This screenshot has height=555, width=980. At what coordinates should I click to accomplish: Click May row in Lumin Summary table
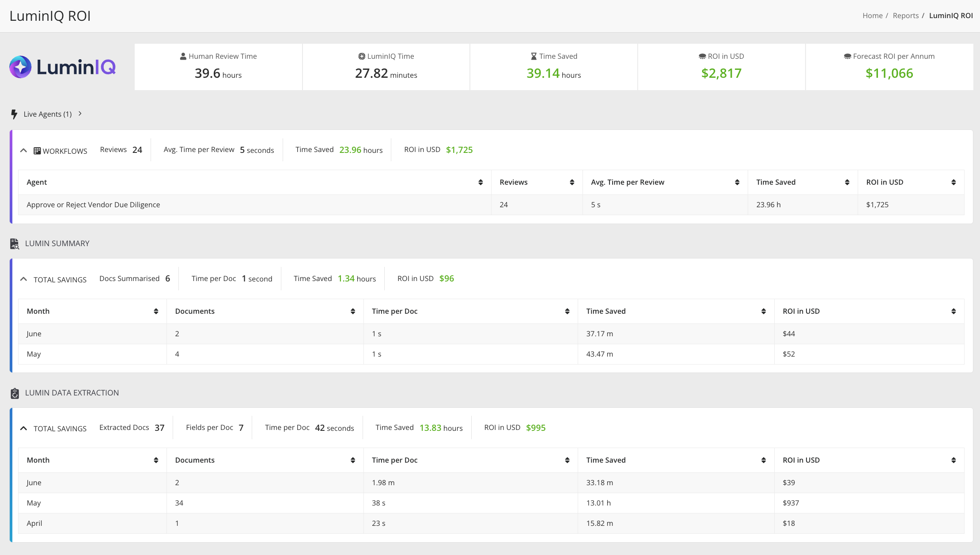click(x=491, y=354)
